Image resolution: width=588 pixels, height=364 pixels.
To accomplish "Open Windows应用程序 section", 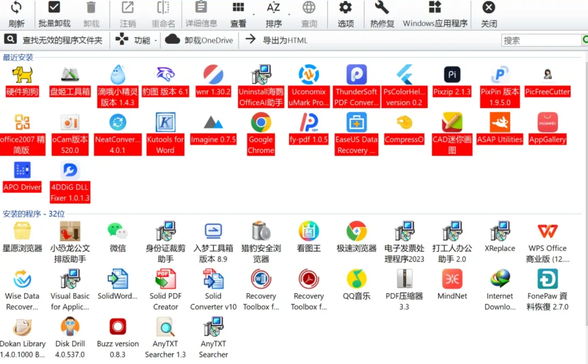I will tap(435, 14).
